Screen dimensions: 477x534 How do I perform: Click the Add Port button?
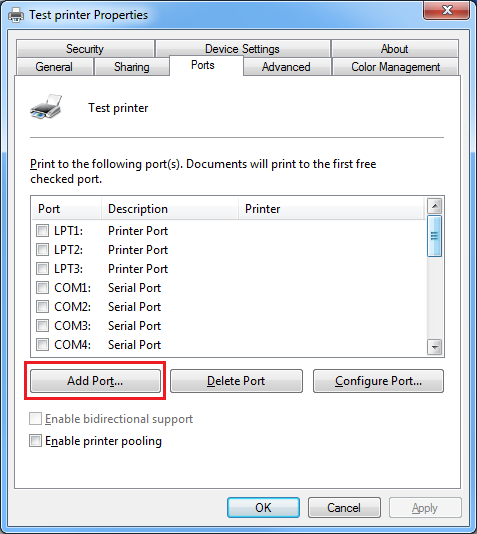[x=95, y=381]
